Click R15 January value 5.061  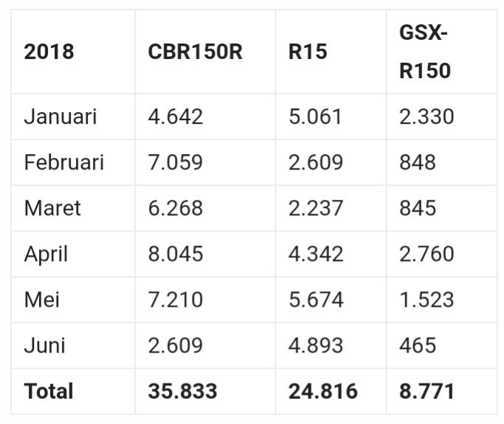tap(316, 117)
